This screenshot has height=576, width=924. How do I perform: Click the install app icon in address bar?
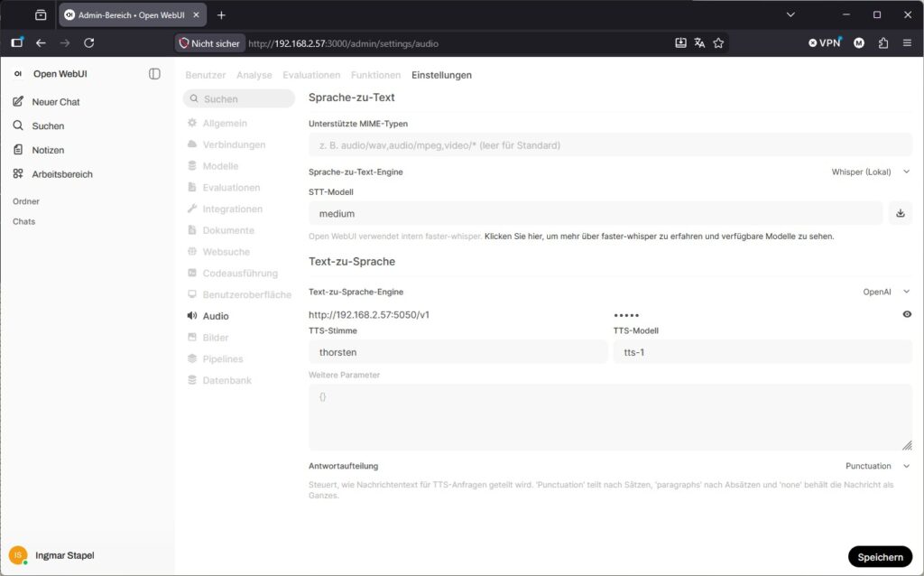680,43
